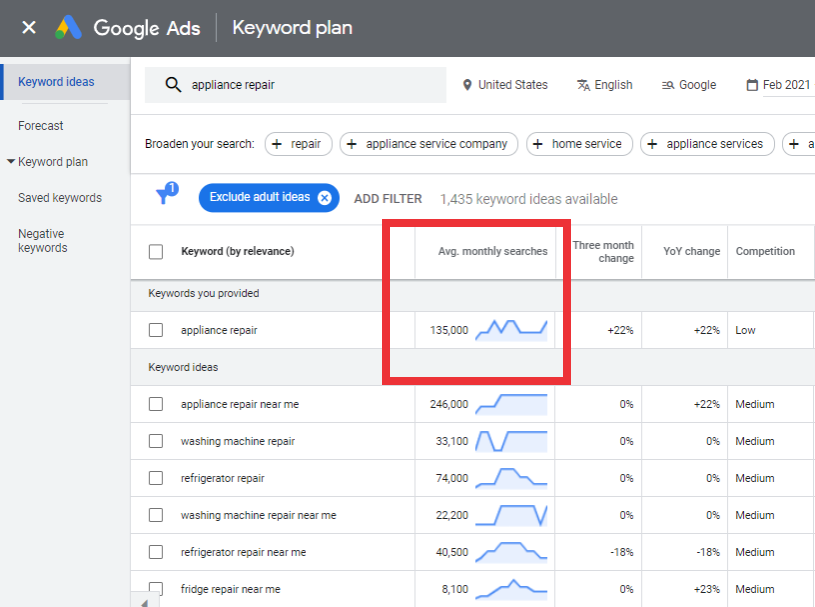Sort by Competition column header

coord(765,252)
